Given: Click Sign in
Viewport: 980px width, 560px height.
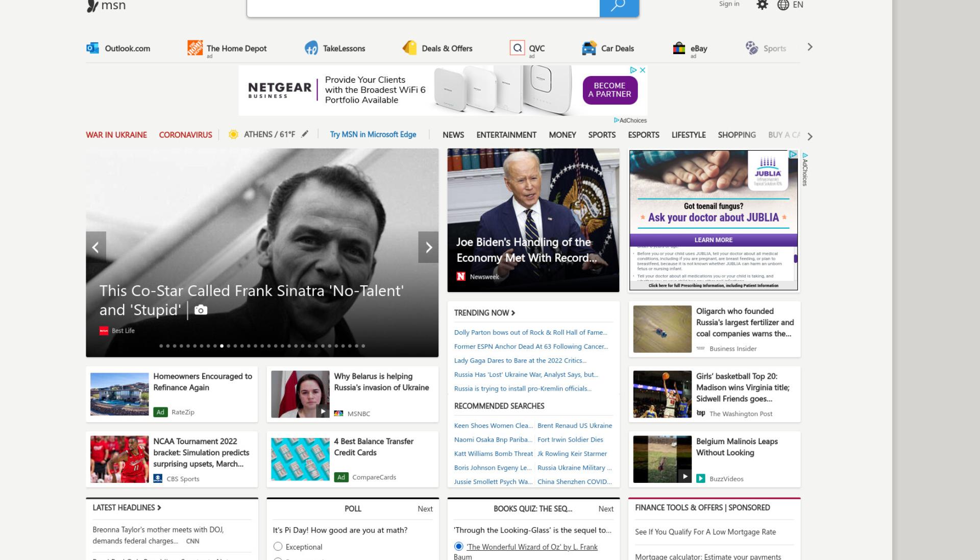Looking at the screenshot, I should coord(729,4).
